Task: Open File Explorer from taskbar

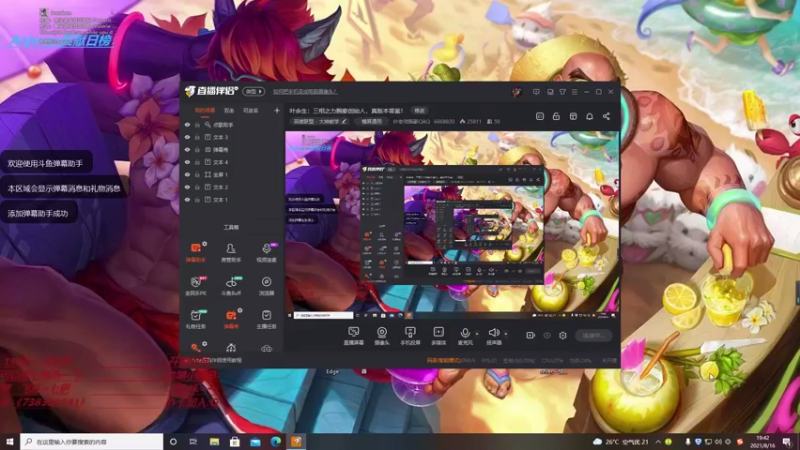Action: 214,442
